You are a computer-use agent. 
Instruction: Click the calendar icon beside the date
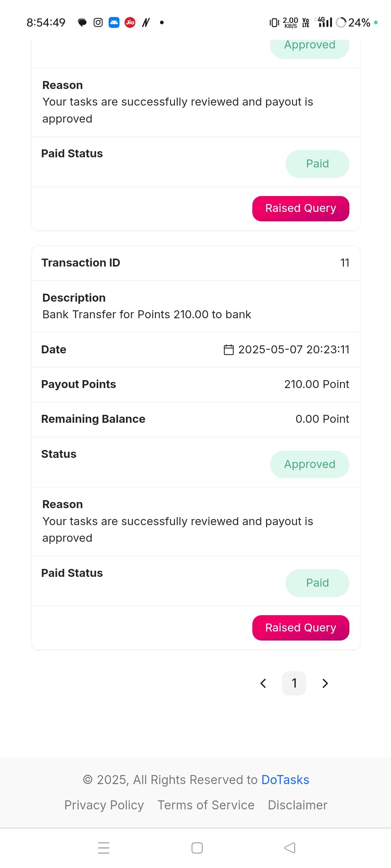click(x=229, y=350)
